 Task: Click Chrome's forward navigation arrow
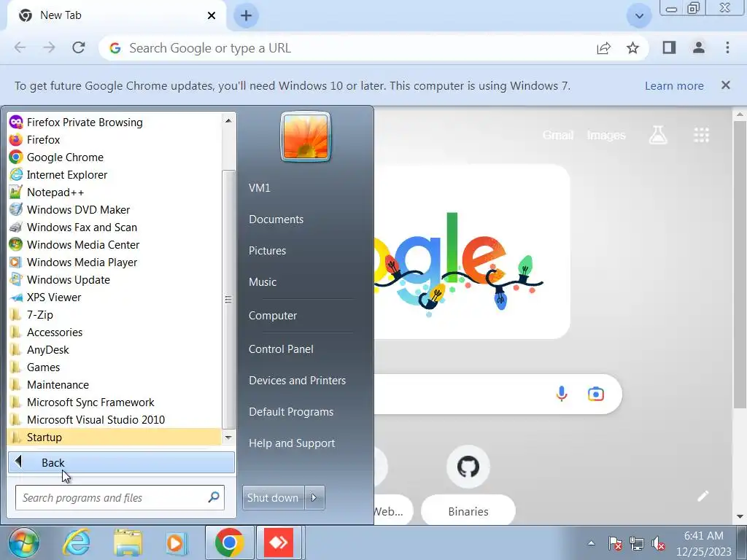point(49,47)
